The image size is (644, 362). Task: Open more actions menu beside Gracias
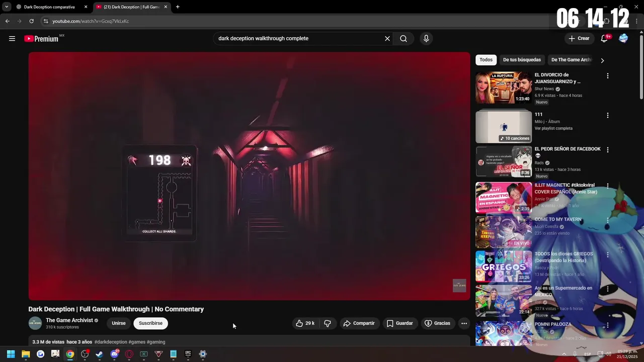(x=464, y=323)
